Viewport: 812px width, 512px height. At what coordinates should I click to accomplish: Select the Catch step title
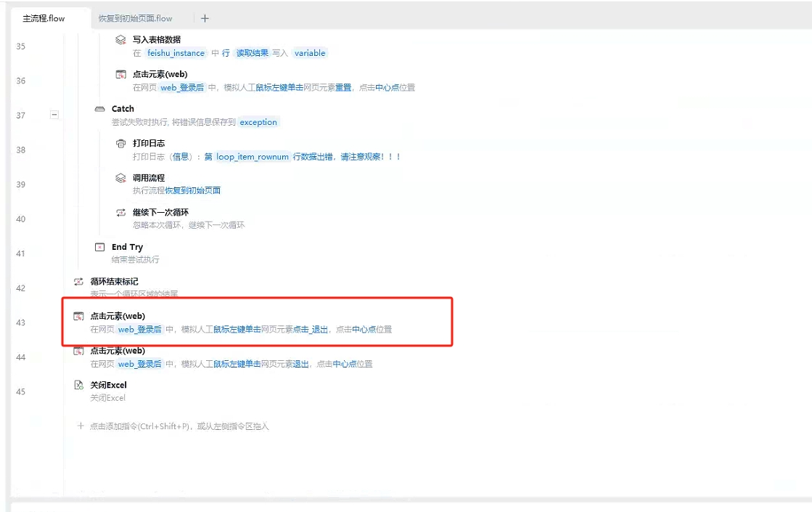tap(123, 109)
